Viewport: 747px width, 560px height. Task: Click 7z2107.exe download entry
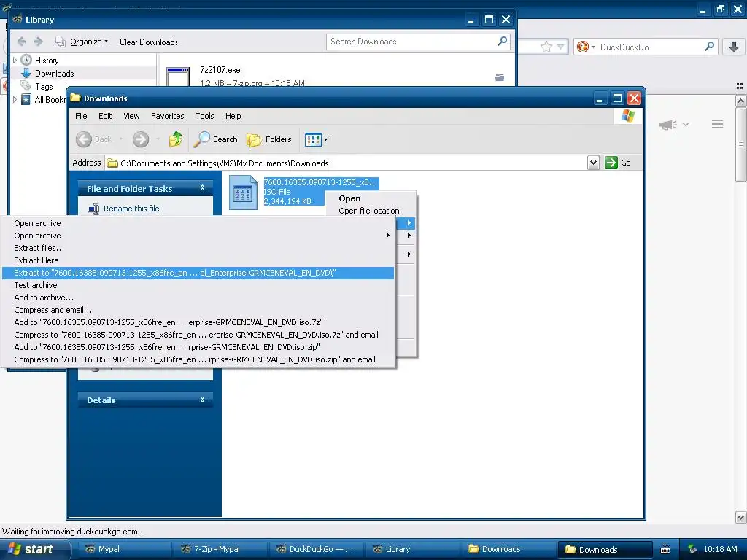coord(338,76)
